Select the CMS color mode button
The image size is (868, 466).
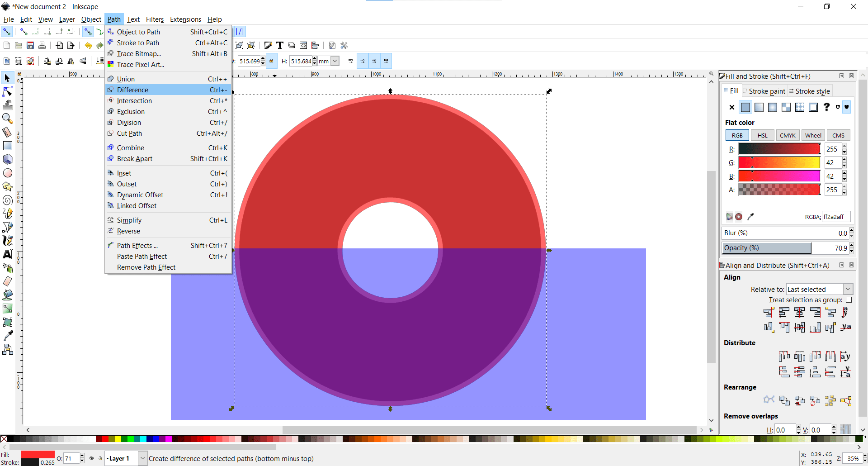point(838,135)
